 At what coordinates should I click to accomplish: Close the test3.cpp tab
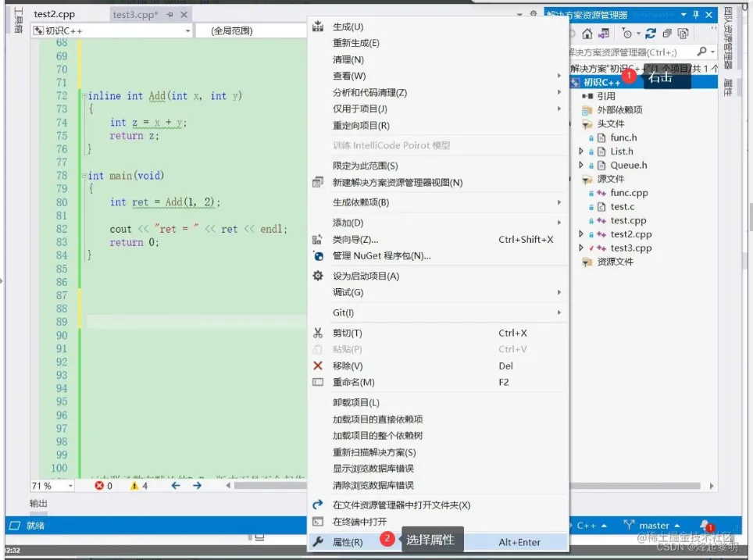[x=184, y=15]
